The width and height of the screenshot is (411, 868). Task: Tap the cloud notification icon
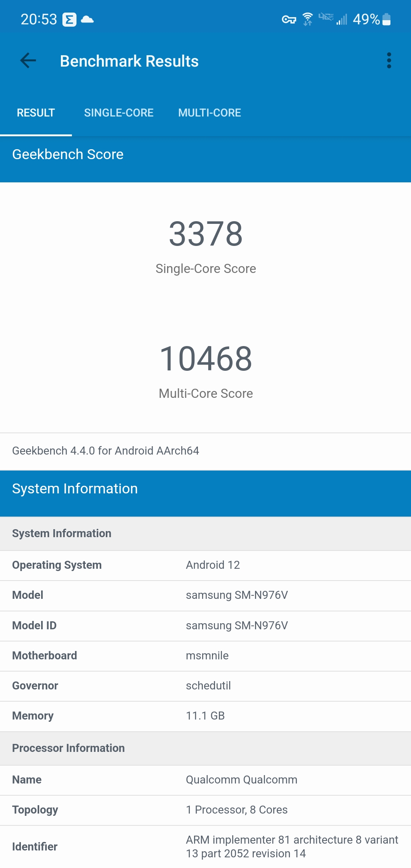87,19
